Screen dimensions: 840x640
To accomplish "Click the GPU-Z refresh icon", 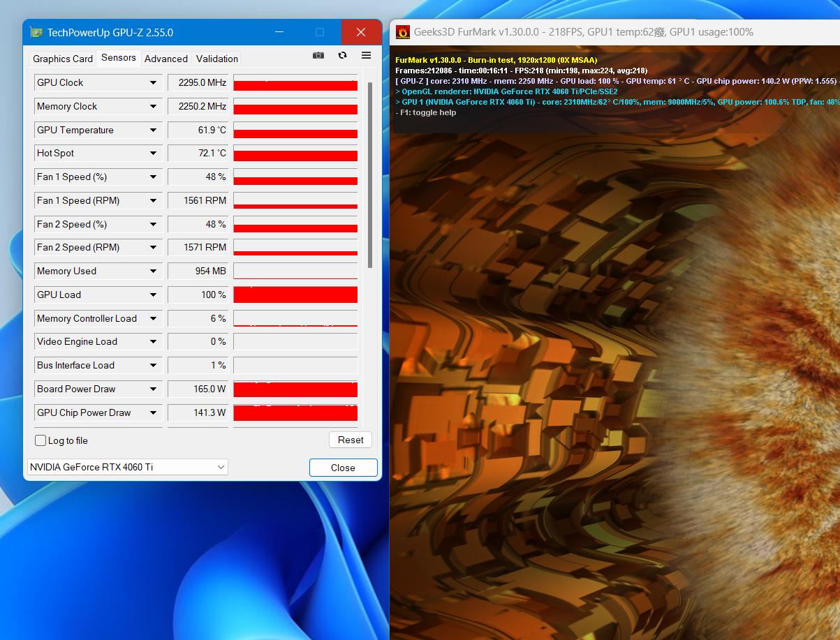I will click(342, 56).
